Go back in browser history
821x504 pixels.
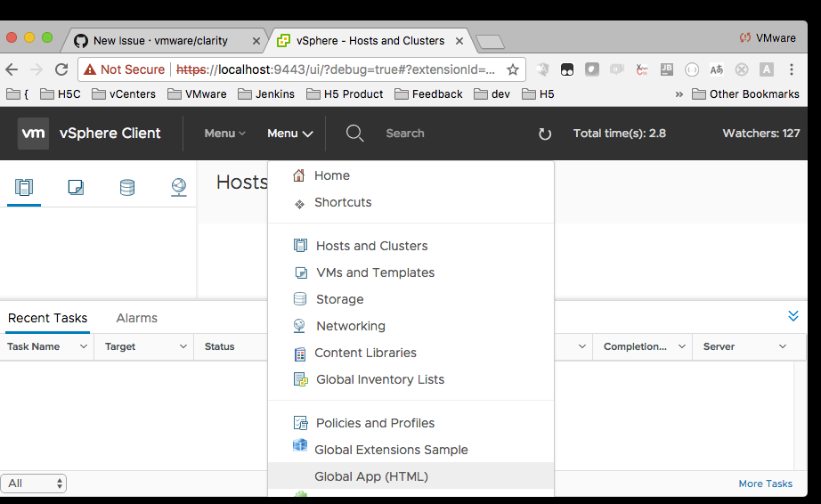pyautogui.click(x=12, y=69)
